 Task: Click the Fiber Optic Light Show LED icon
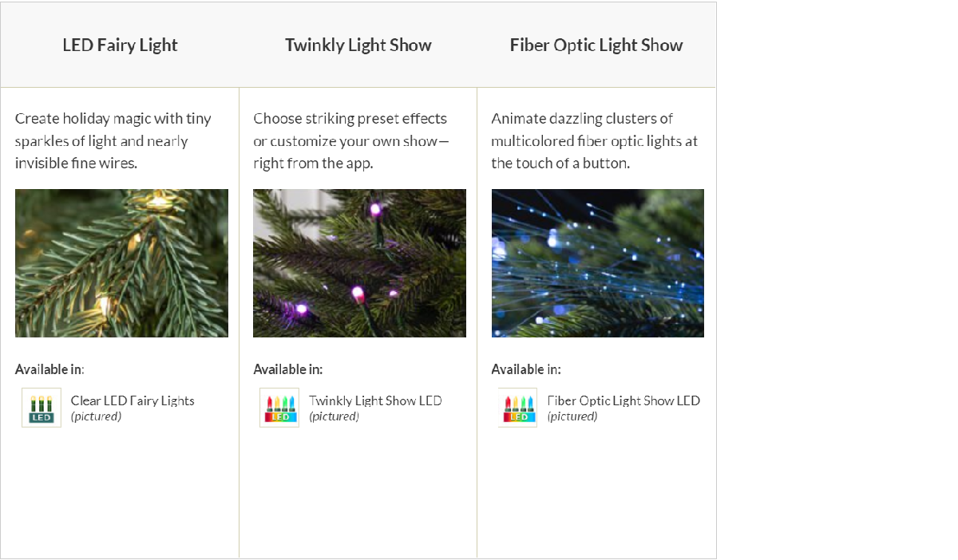pos(517,408)
